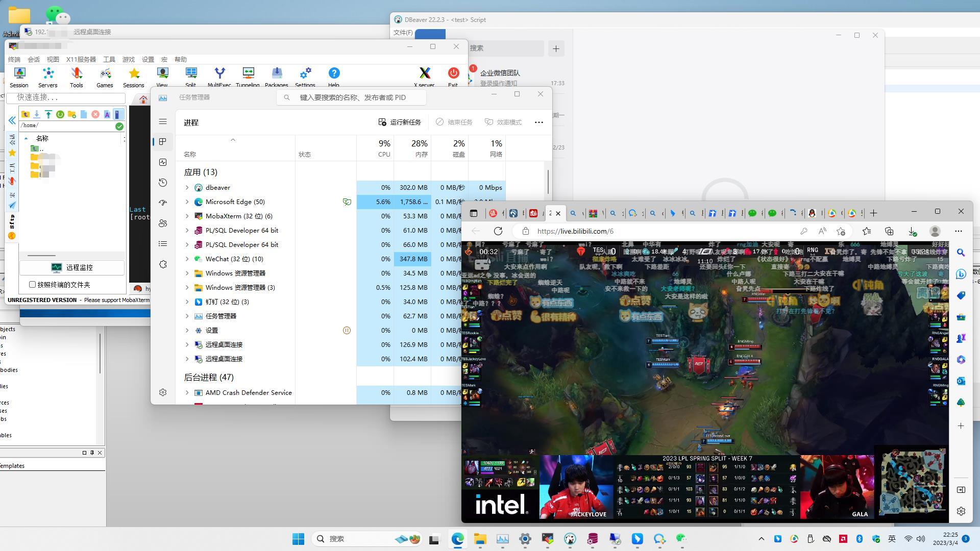Open the Performance view in Task Manager sidebar
Screen dimensions: 980x551
163,162
